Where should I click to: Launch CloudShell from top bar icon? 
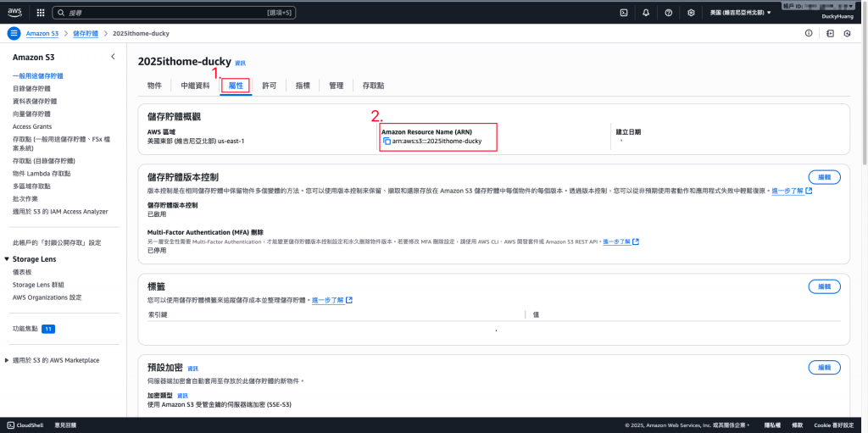click(624, 12)
